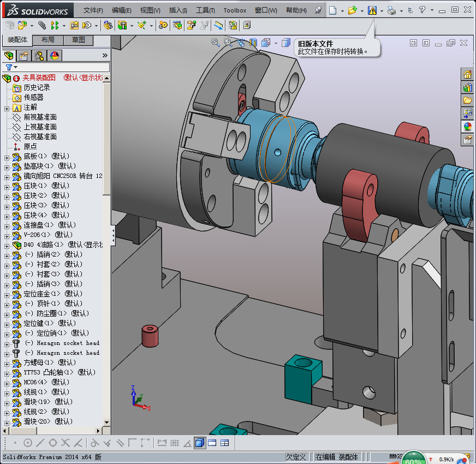Select YT753 凸轮轴<1> component
This screenshot has width=476, height=464.
59,372
